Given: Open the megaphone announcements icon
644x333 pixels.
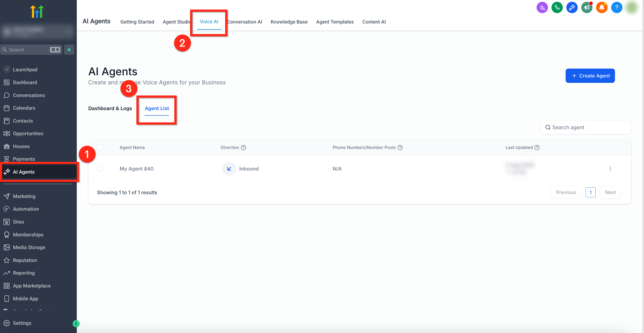Looking at the screenshot, I should [x=587, y=8].
